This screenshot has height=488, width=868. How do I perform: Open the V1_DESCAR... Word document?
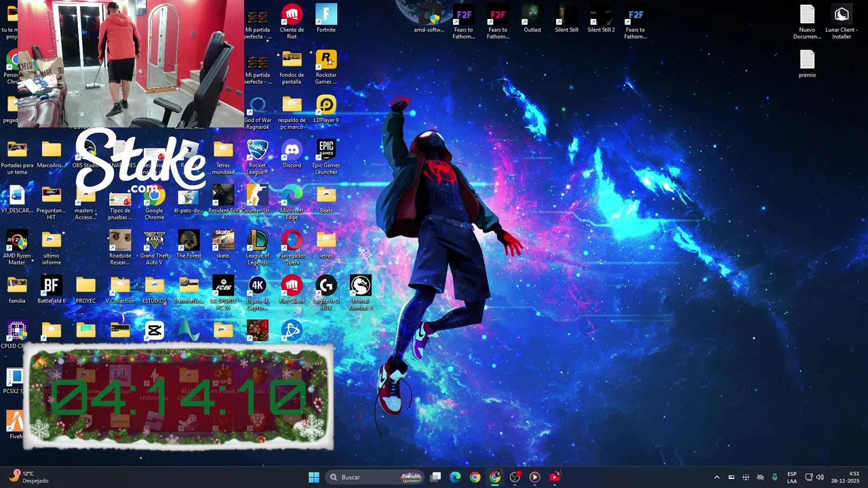coord(17,199)
